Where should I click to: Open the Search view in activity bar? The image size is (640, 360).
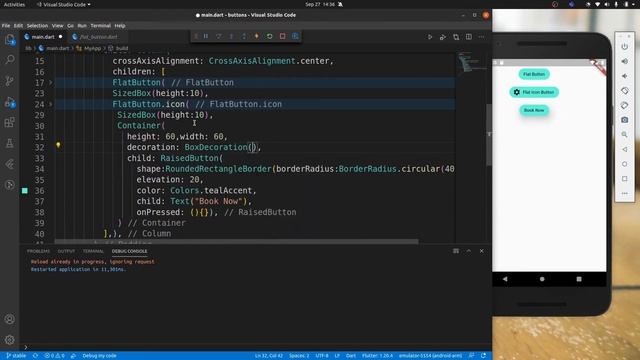[10, 60]
